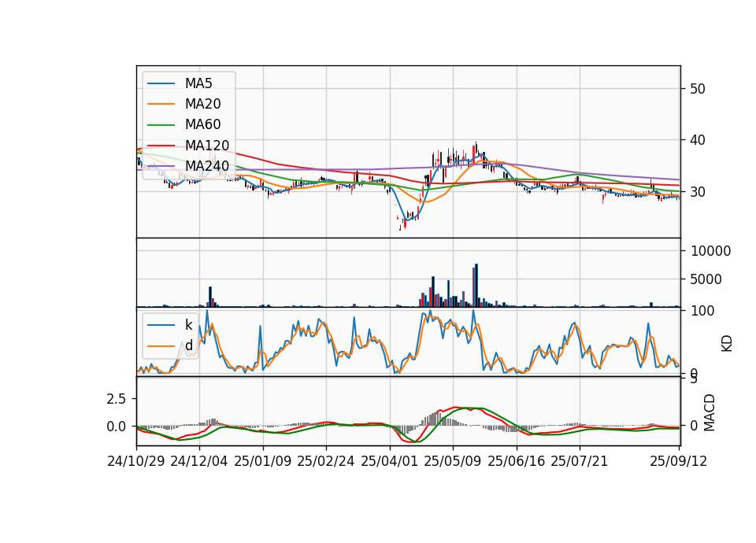Click the purple MA240 legend line sample
This screenshot has width=756, height=543.
pos(161,166)
